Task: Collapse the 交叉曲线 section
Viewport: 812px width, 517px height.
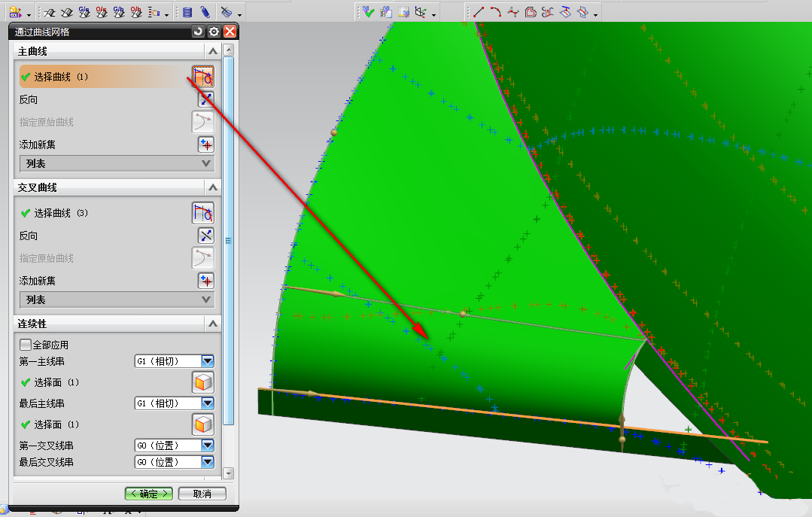Action: point(214,187)
